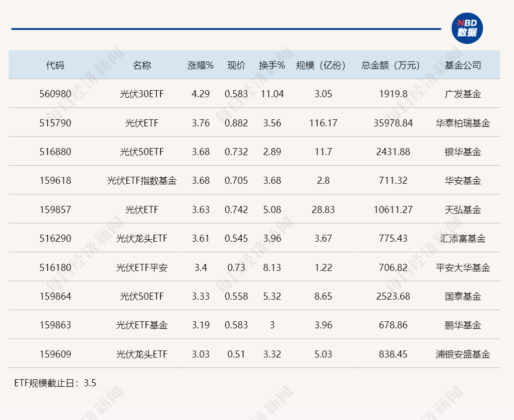The image size is (514, 420).
Task: Click the 0.558 price value
Action: coord(236,297)
